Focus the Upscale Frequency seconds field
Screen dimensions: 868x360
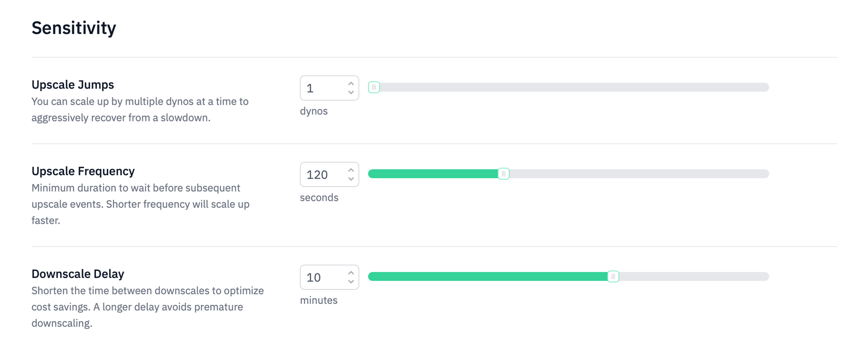click(x=322, y=175)
